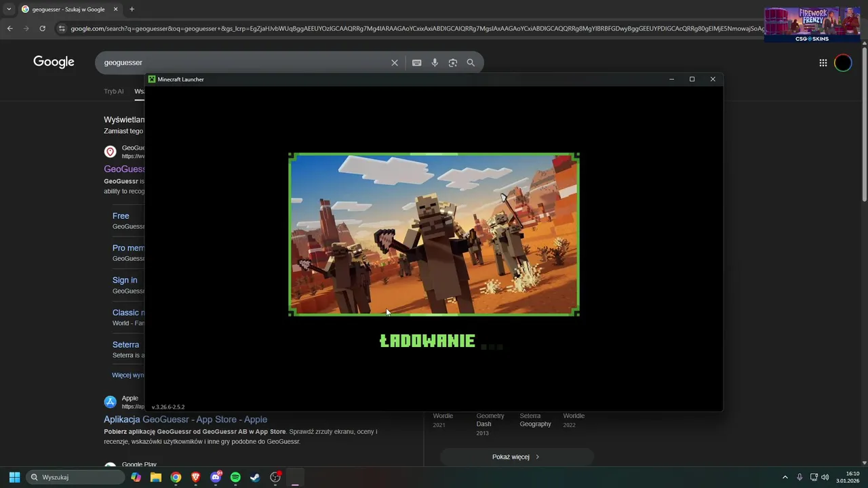The height and width of the screenshot is (488, 868).
Task: Click the Minecraft loading artwork image
Action: click(x=434, y=235)
